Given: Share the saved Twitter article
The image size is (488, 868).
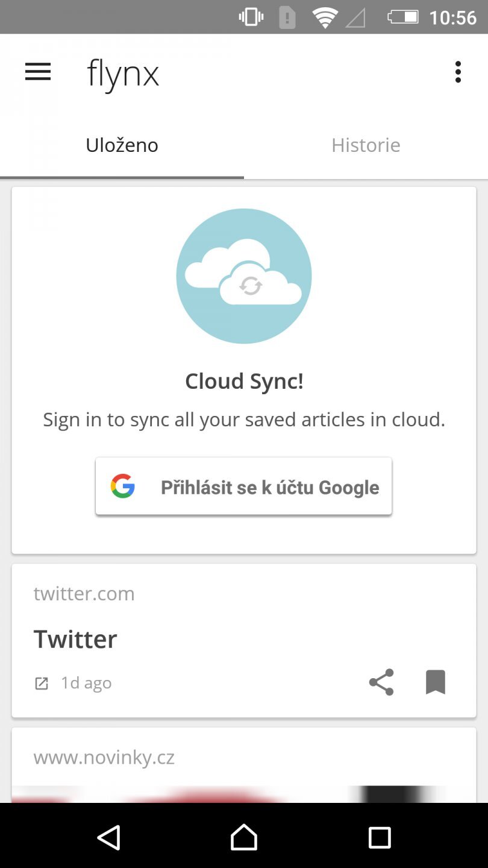Looking at the screenshot, I should tap(381, 682).
